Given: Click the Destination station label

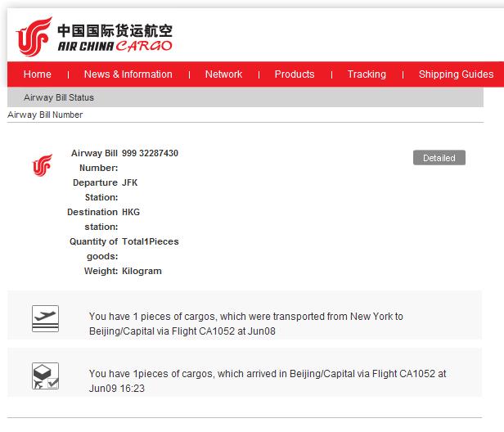Looking at the screenshot, I should 92,219.
